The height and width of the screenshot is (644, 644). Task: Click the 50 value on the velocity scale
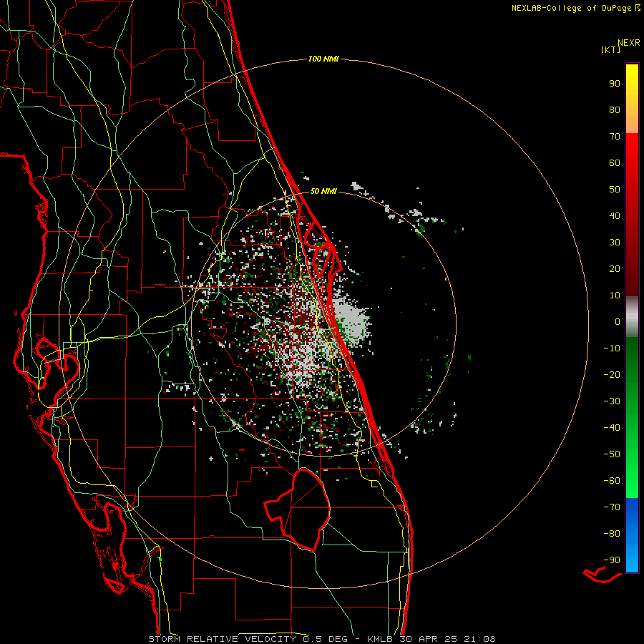615,190
